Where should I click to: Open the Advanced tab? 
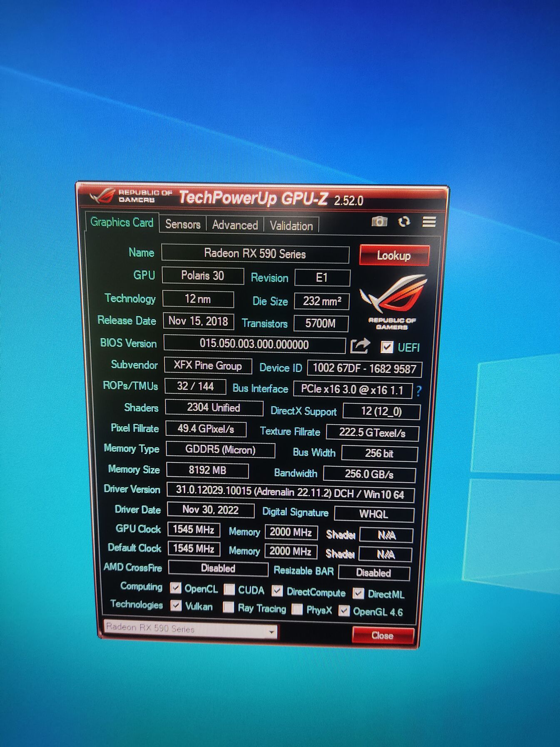tap(235, 225)
